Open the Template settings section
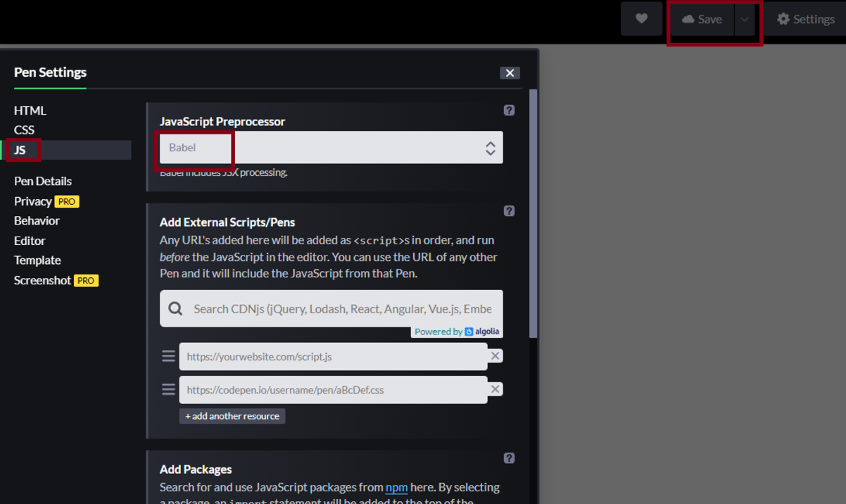 (37, 260)
